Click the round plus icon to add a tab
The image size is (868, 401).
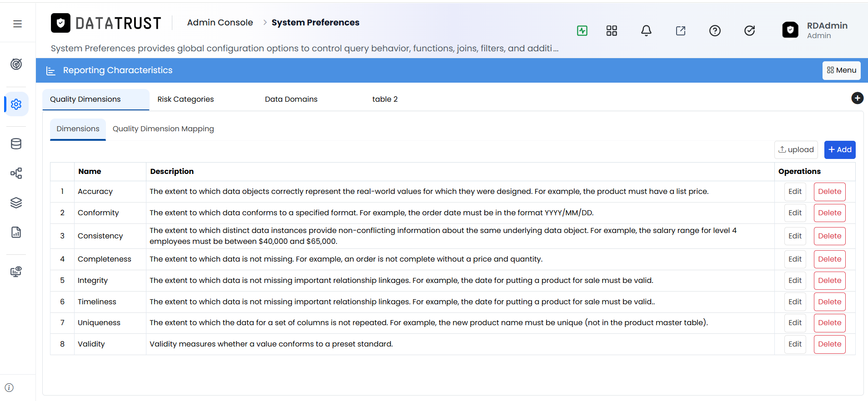coord(857,98)
